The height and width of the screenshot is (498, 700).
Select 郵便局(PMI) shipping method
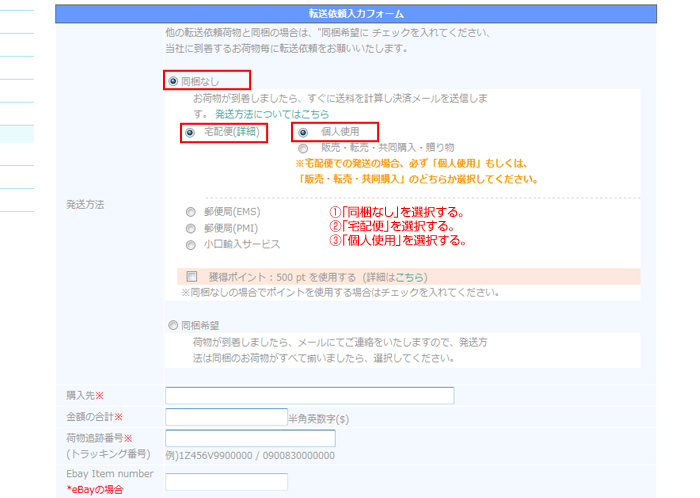pos(190,228)
